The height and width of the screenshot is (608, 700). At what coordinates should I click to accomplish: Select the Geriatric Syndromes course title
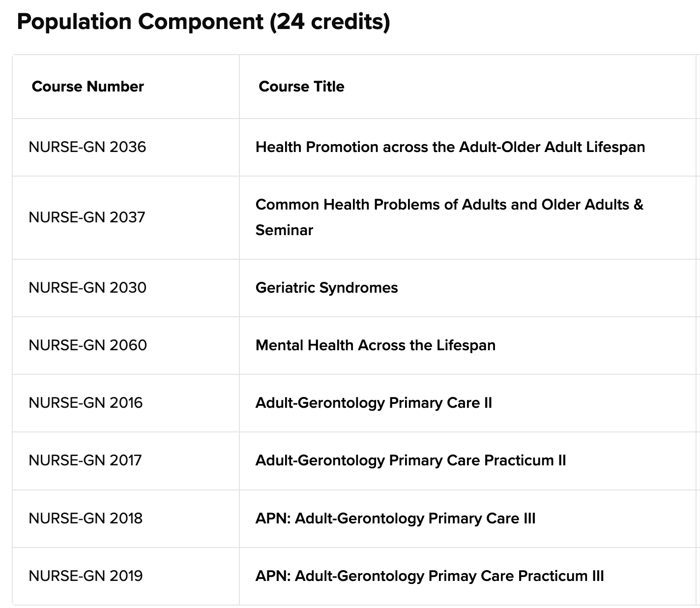[x=327, y=287]
